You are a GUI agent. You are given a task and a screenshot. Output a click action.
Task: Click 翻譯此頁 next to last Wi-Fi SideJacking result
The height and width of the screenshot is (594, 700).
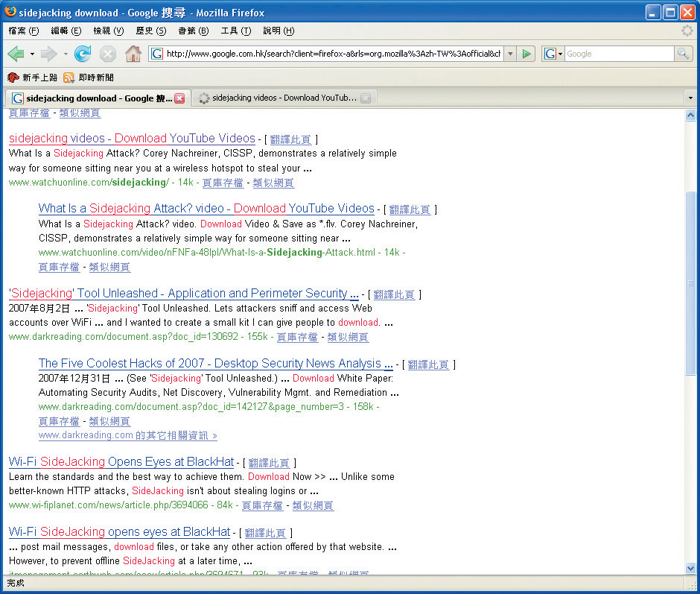pos(265,533)
